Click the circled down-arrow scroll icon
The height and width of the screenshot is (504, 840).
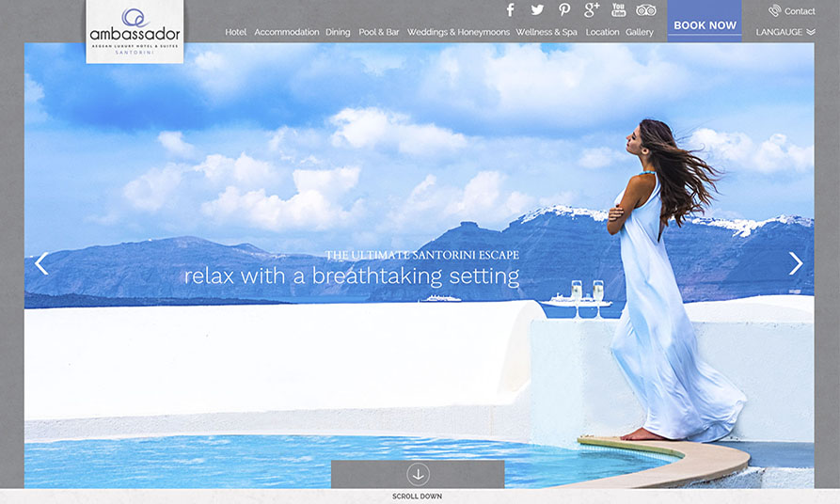418,474
